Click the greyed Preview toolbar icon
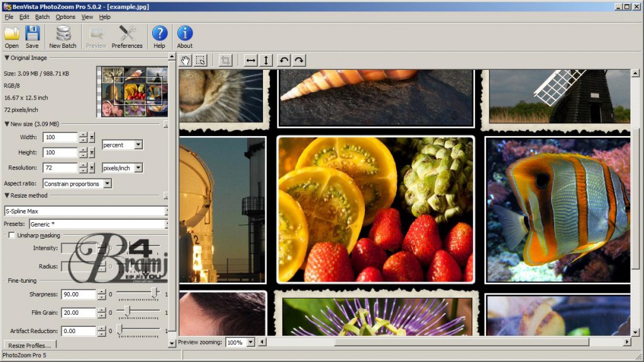This screenshot has width=644, height=362. (96, 37)
